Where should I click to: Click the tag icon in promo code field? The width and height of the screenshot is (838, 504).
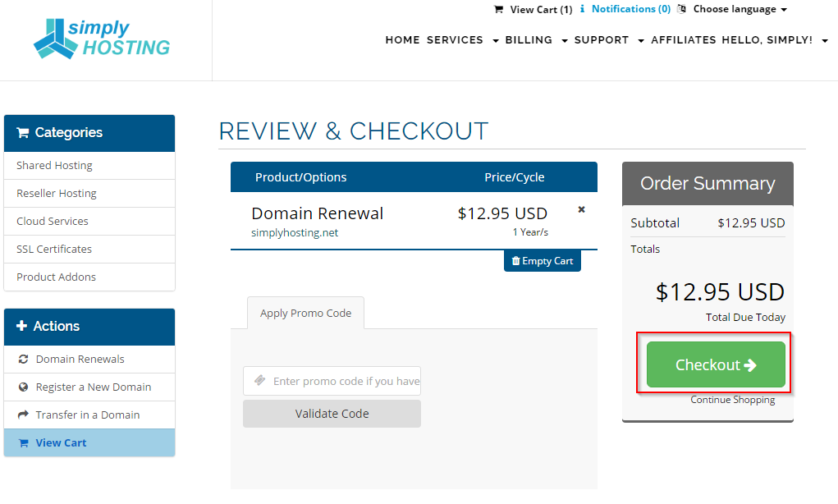pyautogui.click(x=259, y=381)
